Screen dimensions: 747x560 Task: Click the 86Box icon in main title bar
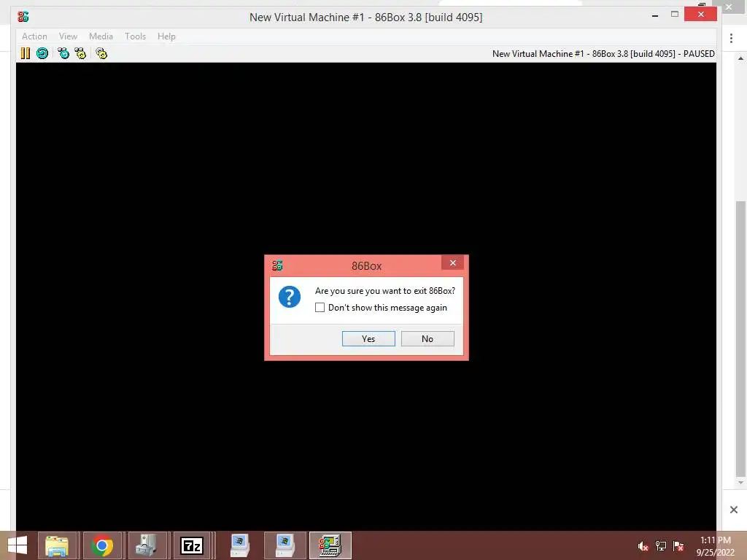pos(23,17)
